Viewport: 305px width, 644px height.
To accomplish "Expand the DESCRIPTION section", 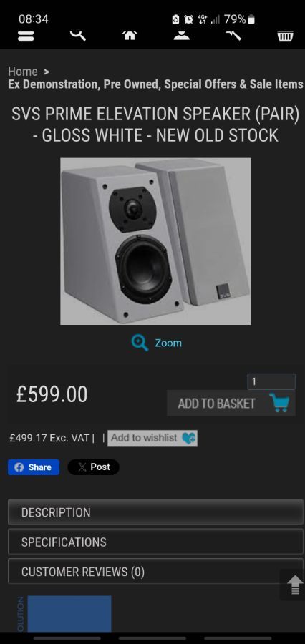I will point(155,512).
